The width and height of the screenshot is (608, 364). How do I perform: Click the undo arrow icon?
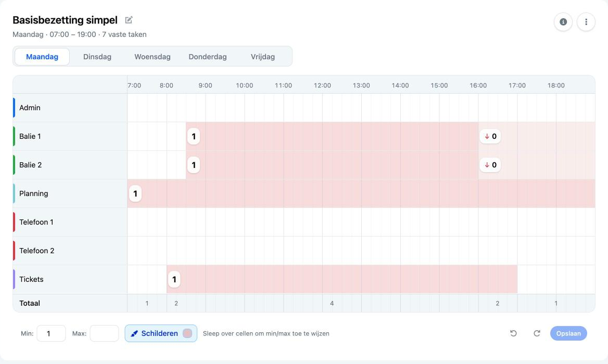click(513, 333)
